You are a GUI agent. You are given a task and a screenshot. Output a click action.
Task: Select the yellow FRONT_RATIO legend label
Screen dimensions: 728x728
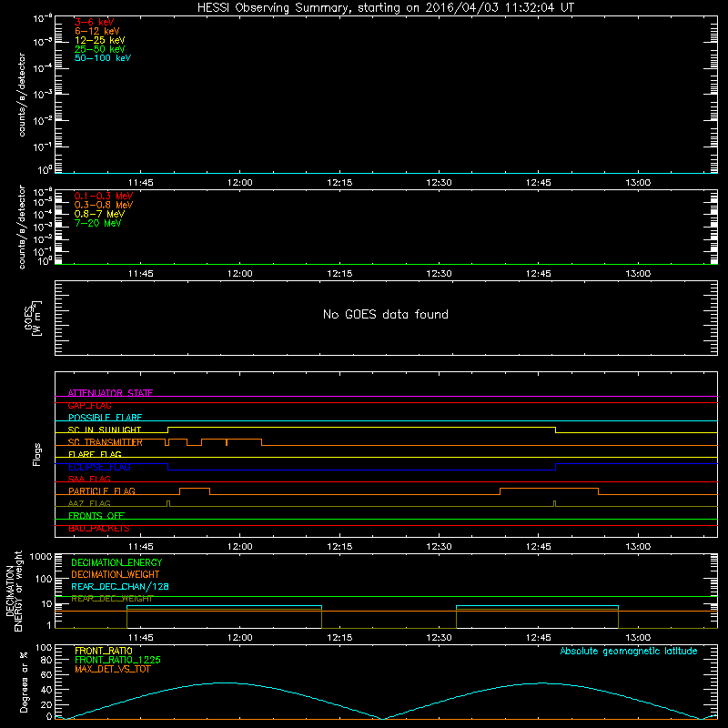(103, 651)
